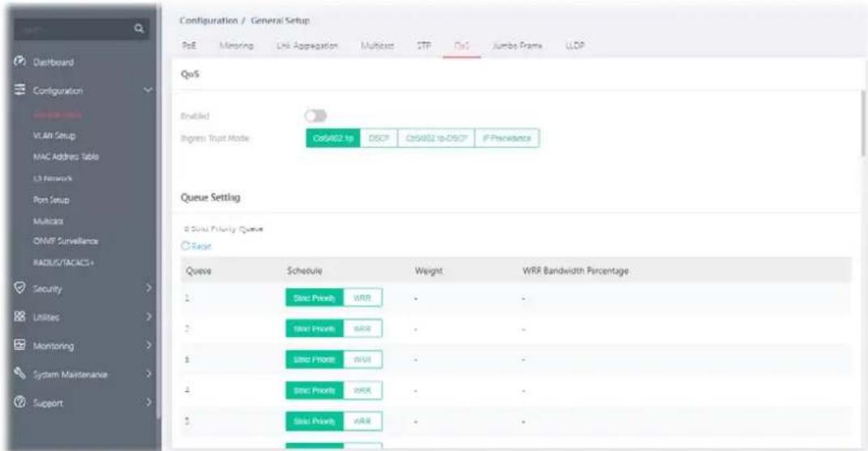Switch to the Multicast tab

pos(378,45)
